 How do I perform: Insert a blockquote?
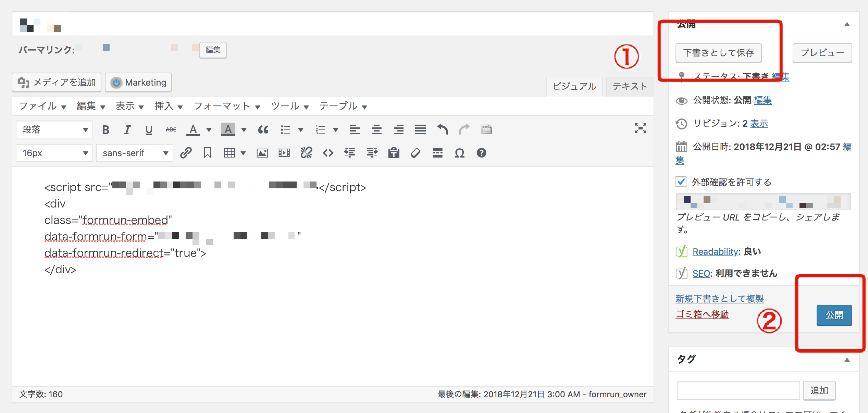click(263, 130)
